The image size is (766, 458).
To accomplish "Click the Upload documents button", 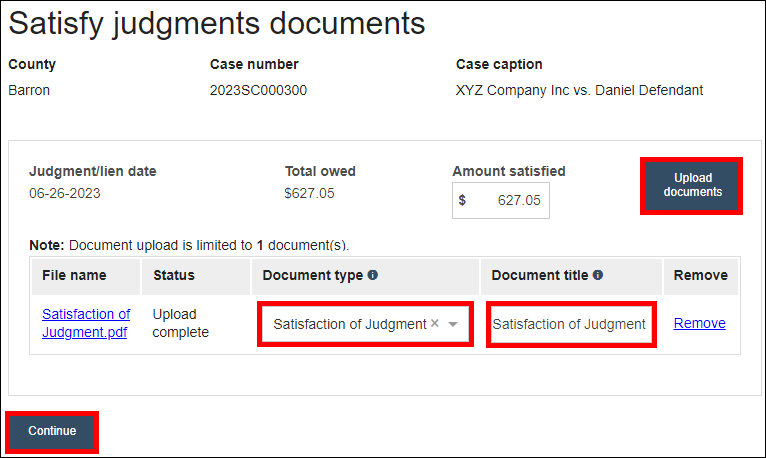I will (692, 185).
